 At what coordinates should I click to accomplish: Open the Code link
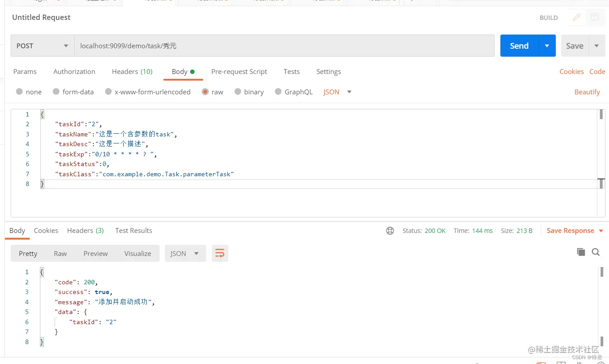click(x=597, y=71)
